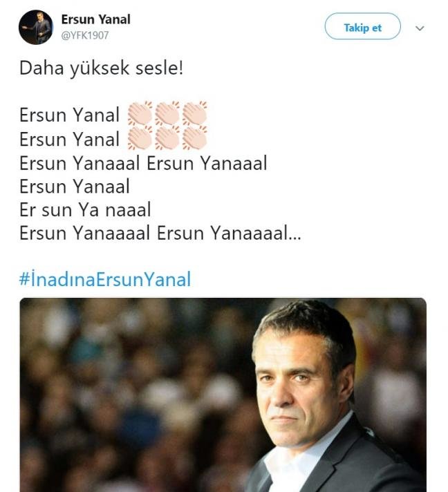Open the bold Ersun Yanal display name

[x=96, y=19]
